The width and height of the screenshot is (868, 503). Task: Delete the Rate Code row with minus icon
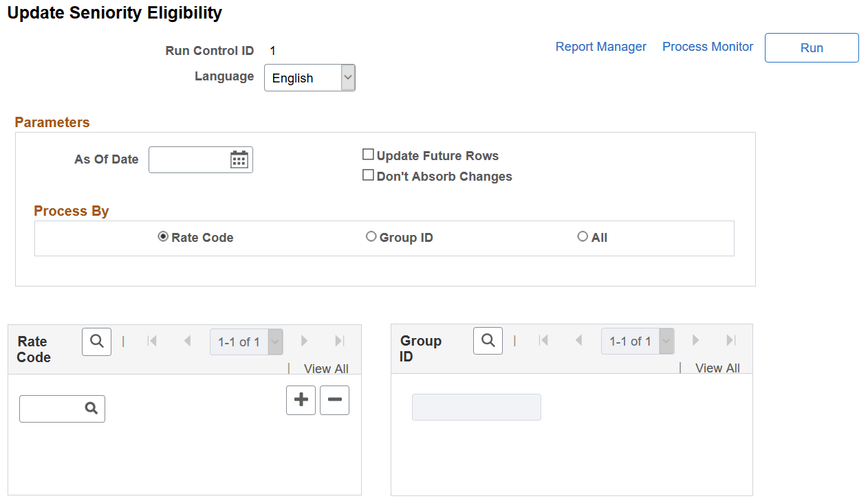click(x=334, y=400)
